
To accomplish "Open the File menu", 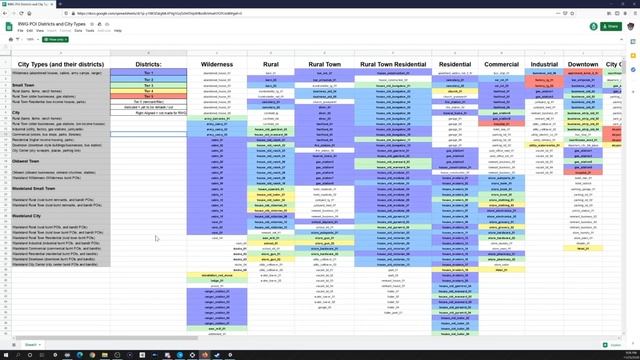I will [x=20, y=31].
